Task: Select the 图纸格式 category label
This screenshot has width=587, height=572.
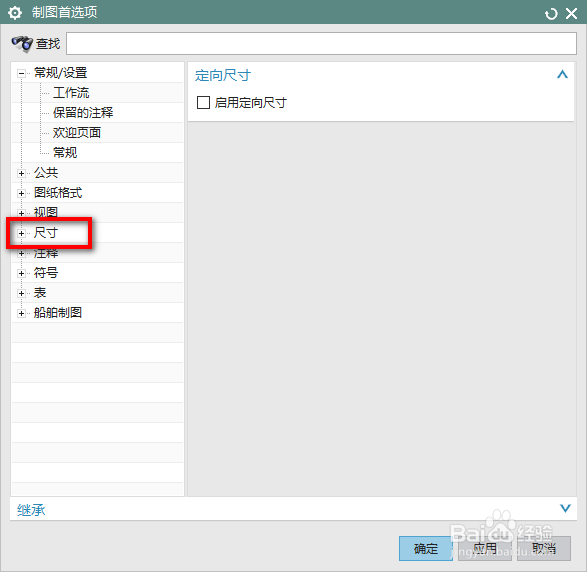Action: (x=58, y=193)
